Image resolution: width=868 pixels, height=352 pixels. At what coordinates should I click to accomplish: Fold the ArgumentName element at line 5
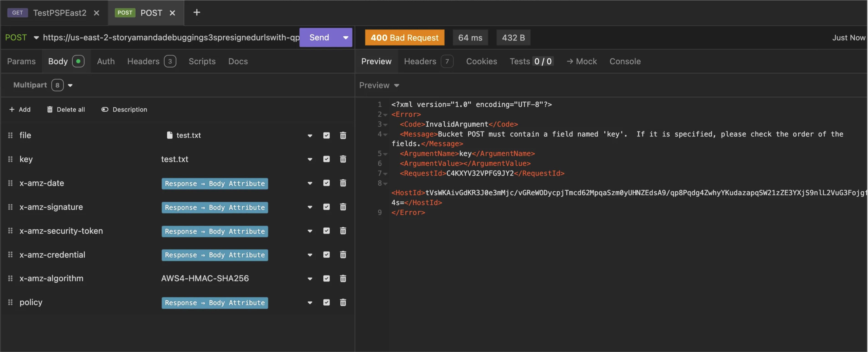click(385, 154)
